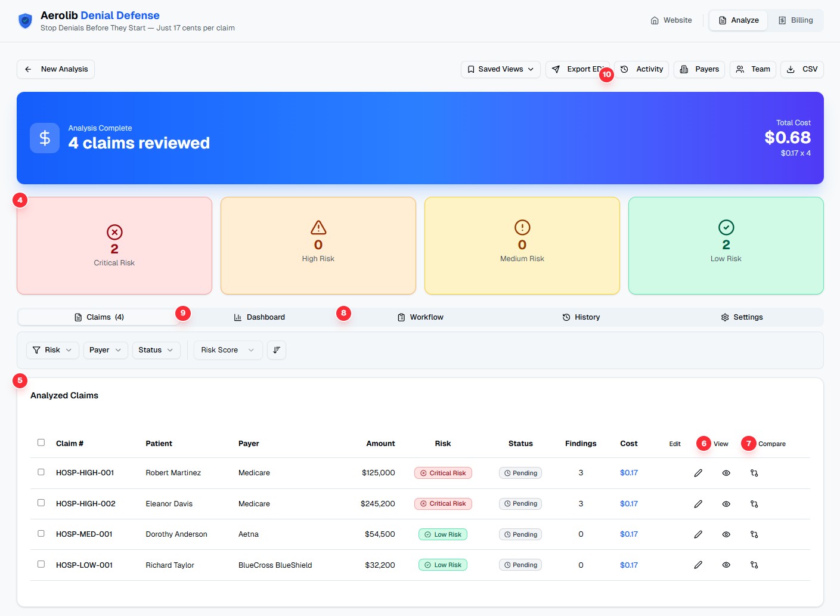Screen dimensions: 840x616
Task: Click the $0.17 cost link on HOSP-HIGH-001
Action: coord(628,473)
